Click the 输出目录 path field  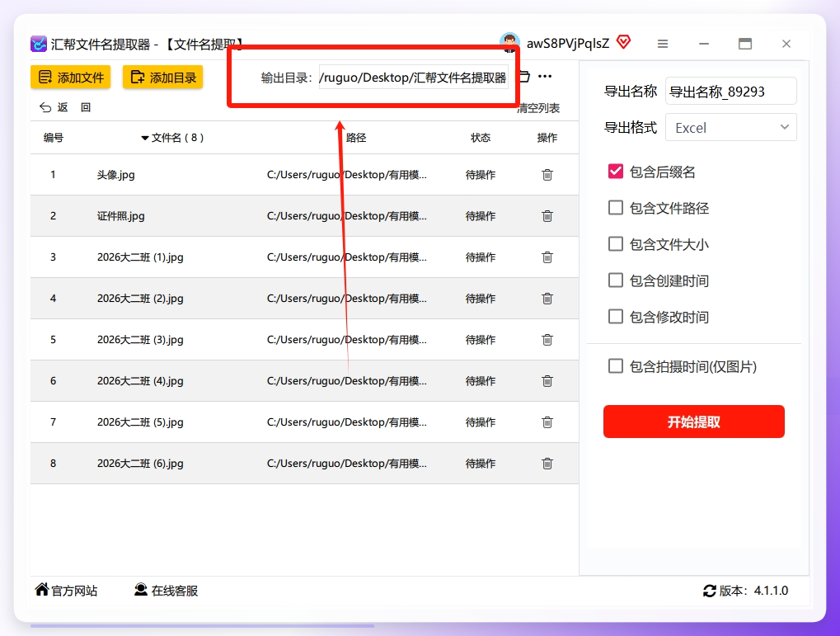[x=414, y=78]
